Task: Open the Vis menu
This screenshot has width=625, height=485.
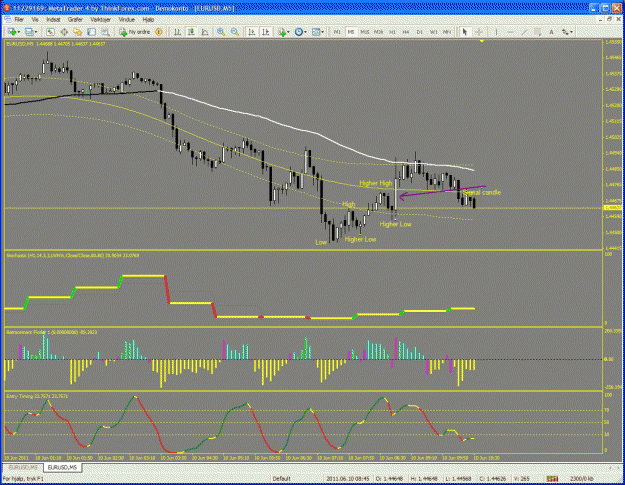Action: [35, 19]
